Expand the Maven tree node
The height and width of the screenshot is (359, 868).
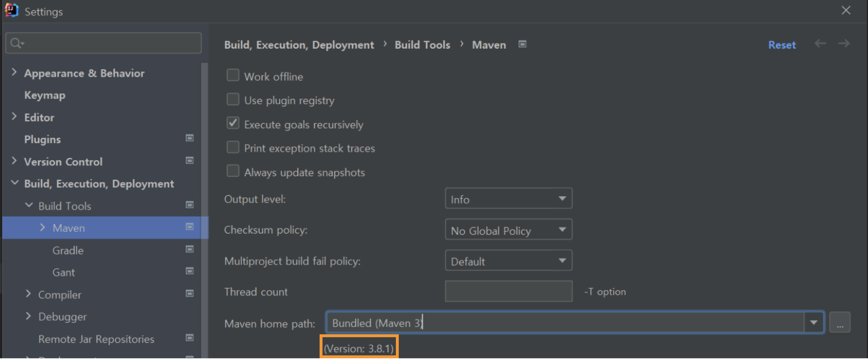[x=42, y=227]
